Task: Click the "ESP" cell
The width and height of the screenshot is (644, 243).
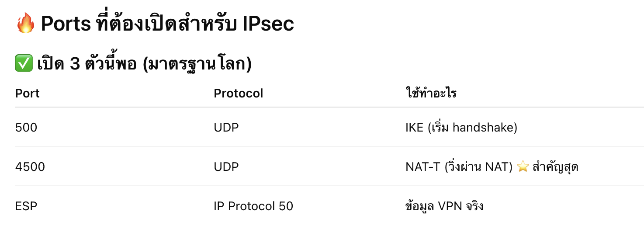Action: point(26,206)
